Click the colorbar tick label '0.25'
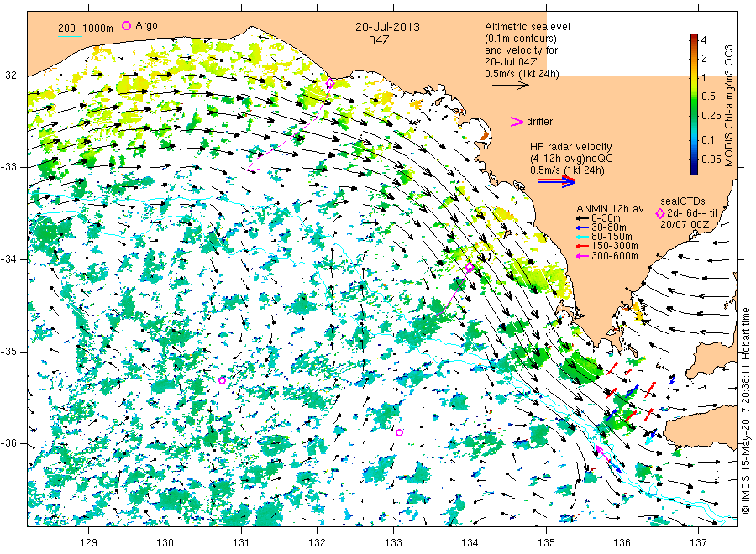Screen dimensions: 756x554 coord(711,116)
